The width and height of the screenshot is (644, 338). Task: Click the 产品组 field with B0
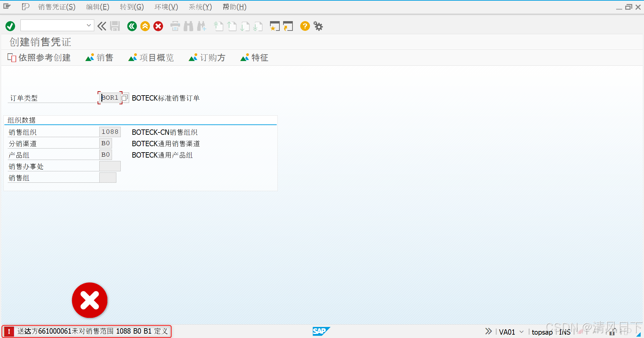(x=106, y=155)
